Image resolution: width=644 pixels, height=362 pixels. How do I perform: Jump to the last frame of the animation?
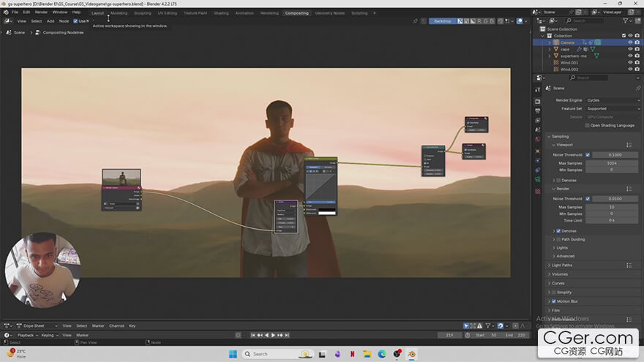pos(287,336)
